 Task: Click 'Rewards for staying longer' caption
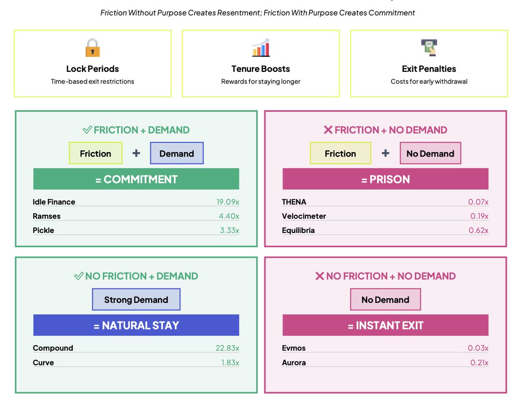pos(261,82)
